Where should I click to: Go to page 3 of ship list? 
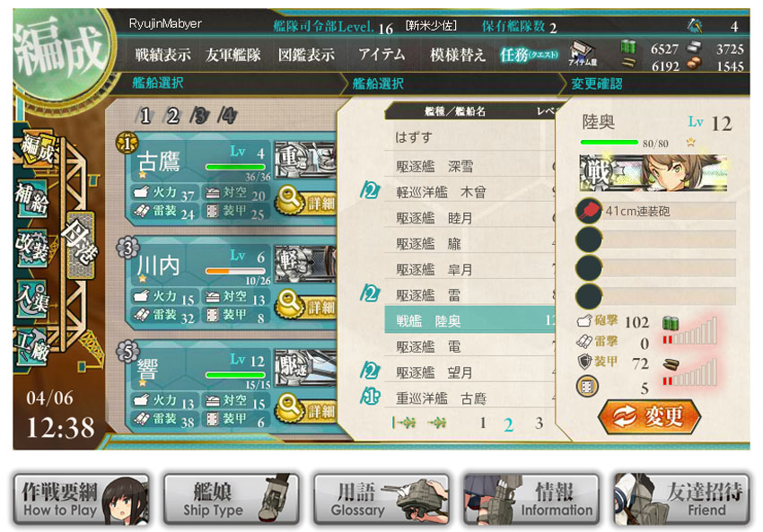[539, 423]
